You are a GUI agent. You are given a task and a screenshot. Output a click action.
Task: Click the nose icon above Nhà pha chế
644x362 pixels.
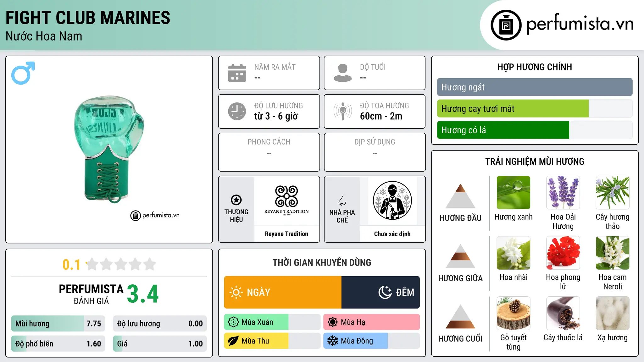(x=342, y=200)
